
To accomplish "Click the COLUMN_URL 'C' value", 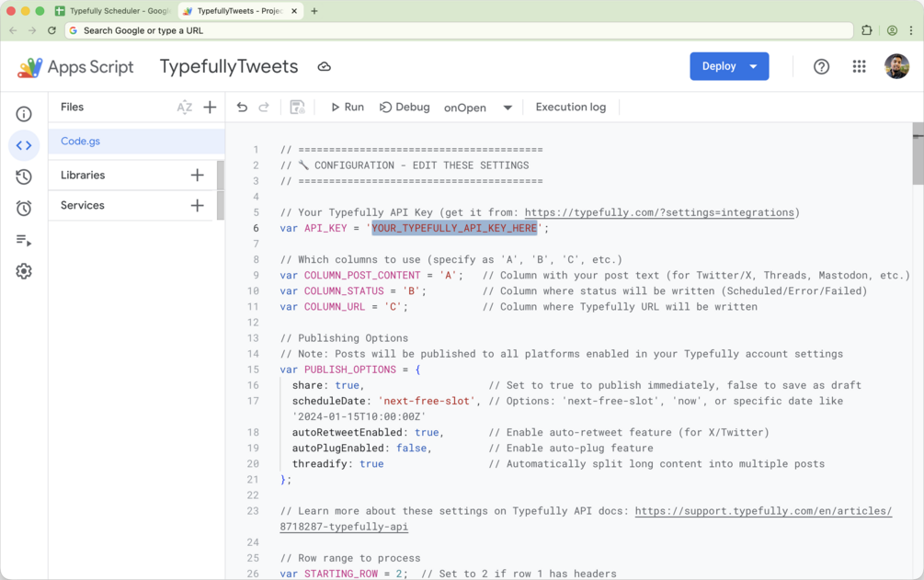I will click(x=394, y=306).
